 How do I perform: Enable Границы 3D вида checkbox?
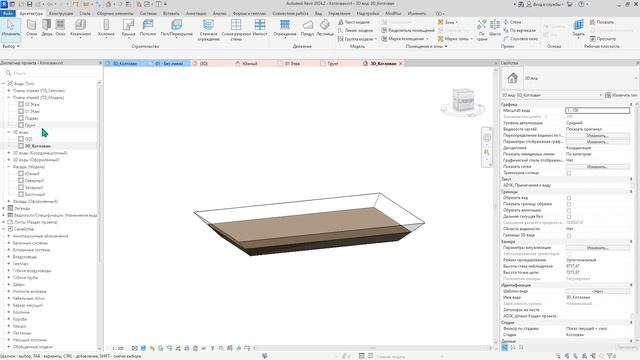coord(569,236)
